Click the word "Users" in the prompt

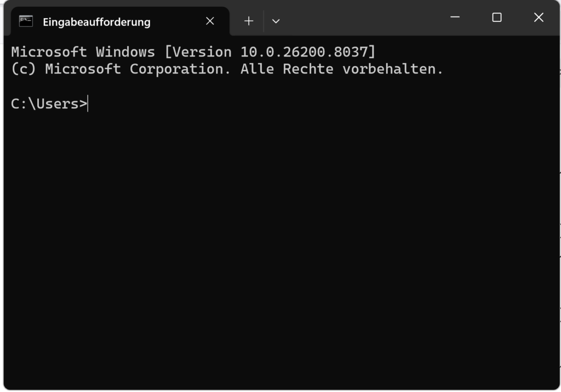58,103
